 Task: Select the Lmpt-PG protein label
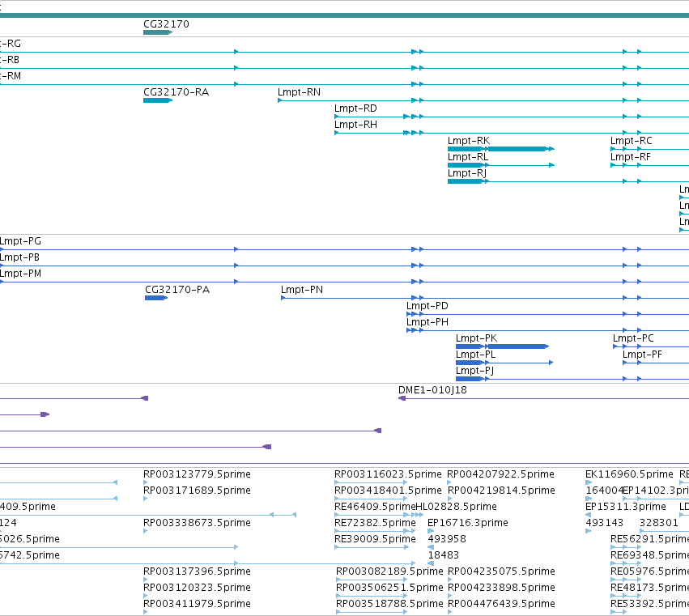20,241
